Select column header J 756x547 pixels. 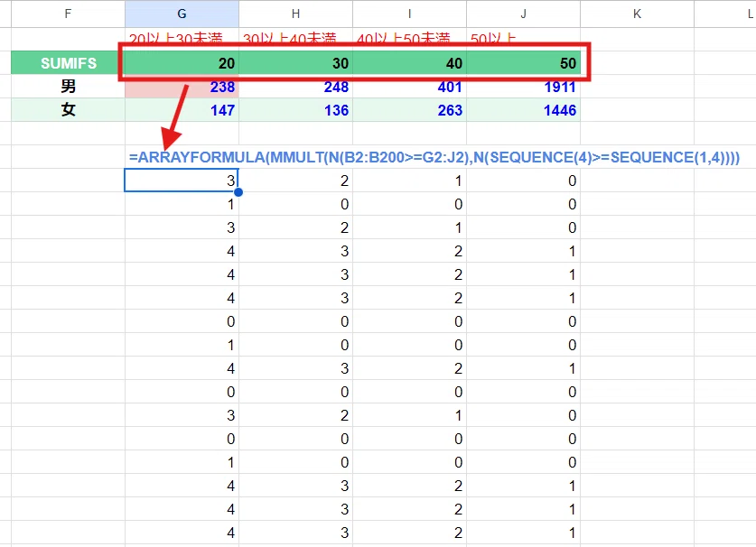coord(523,14)
